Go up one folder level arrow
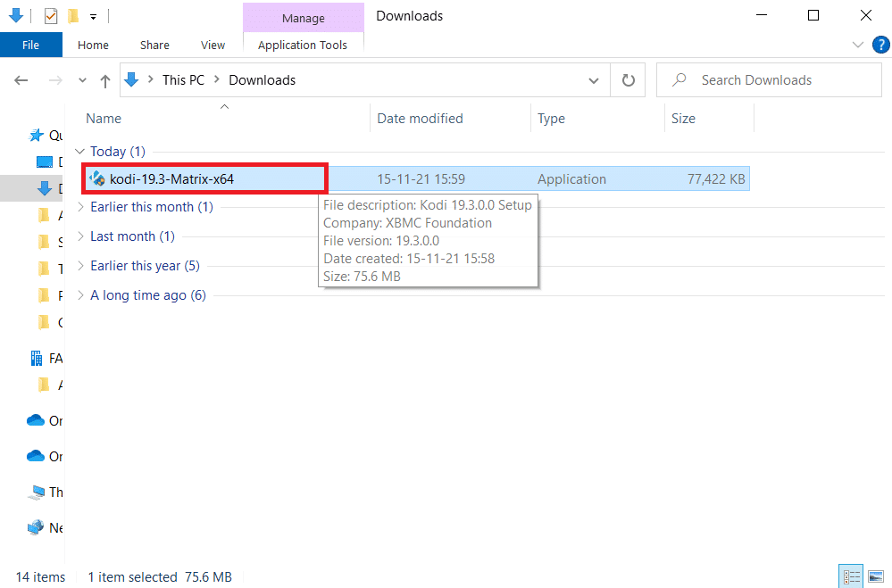The image size is (892, 588). (x=104, y=81)
